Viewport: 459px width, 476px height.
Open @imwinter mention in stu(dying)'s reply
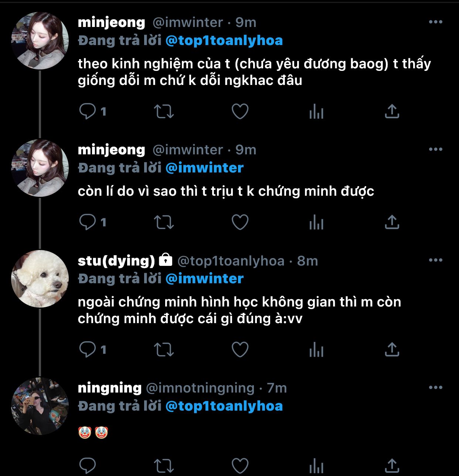point(204,279)
